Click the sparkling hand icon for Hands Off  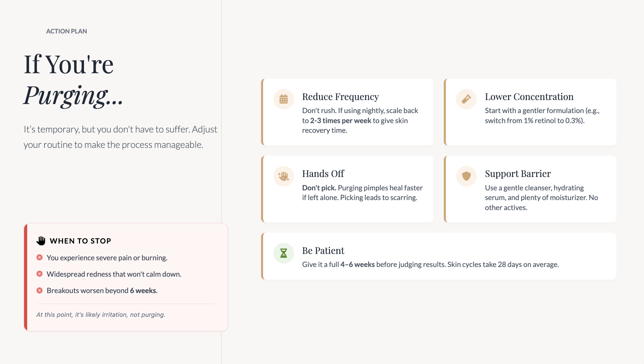284,176
